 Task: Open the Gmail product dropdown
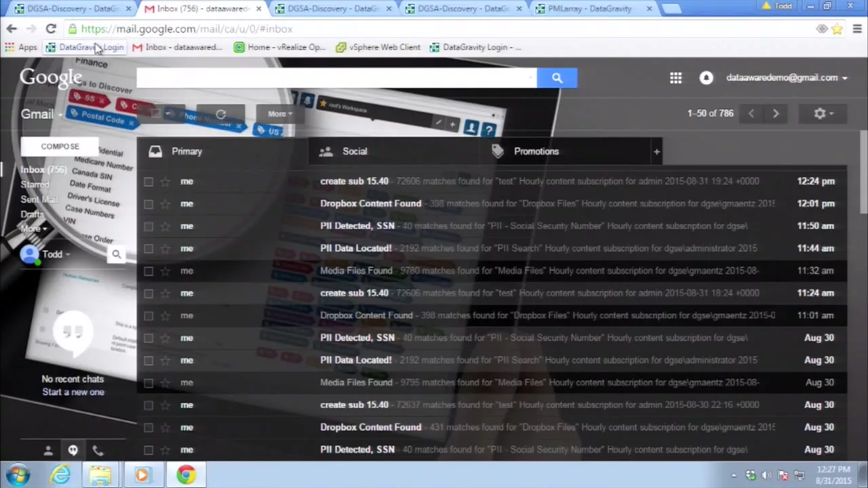pyautogui.click(x=41, y=114)
